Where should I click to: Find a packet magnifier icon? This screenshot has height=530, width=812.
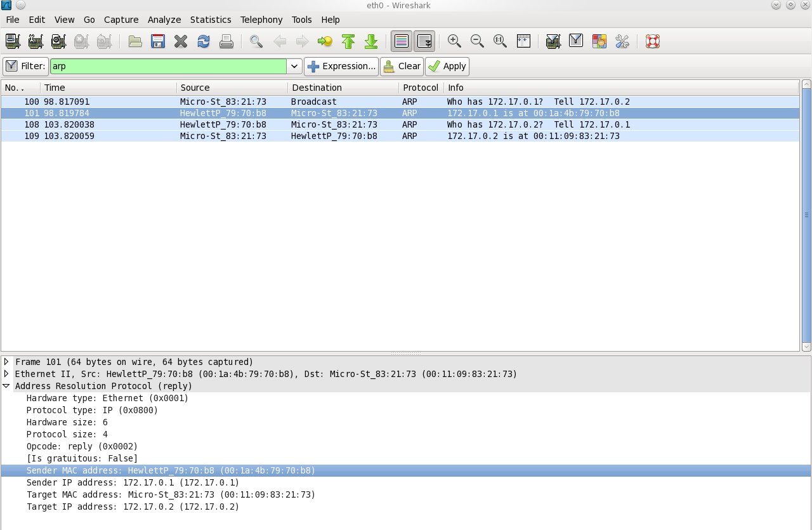coord(256,42)
